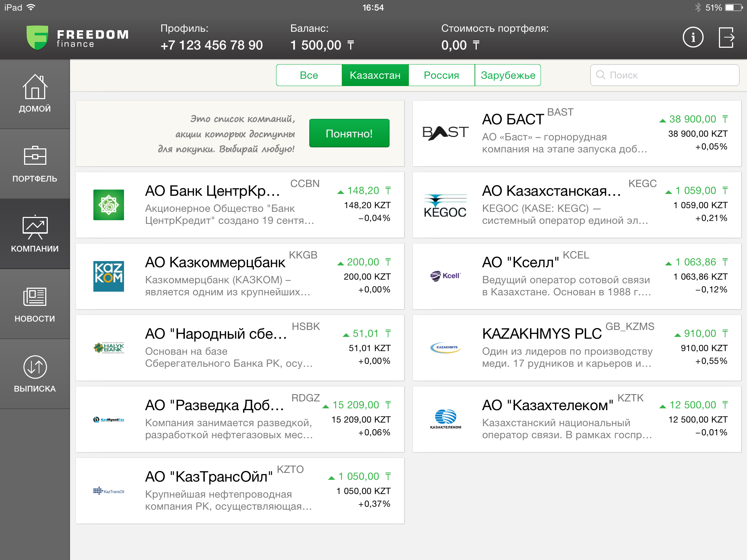Tap the Wi-Fi status icon
The height and width of the screenshot is (560, 747).
31,7
